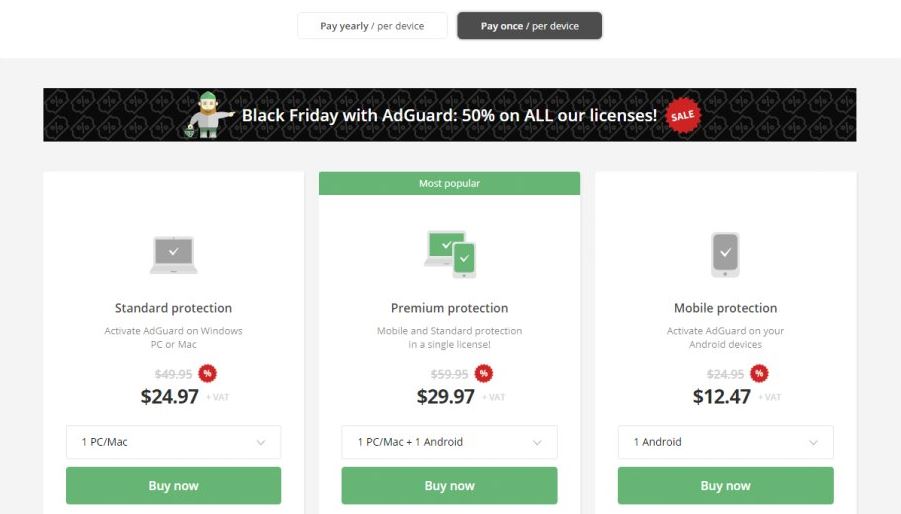Switch to Pay yearly per device

[372, 26]
